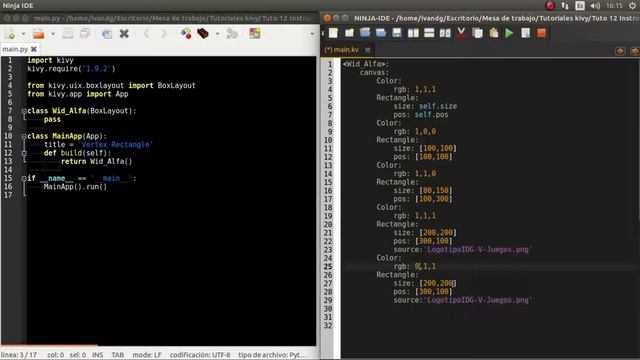Click the 'mode: LF' status entry
The width and height of the screenshot is (640, 360).
pos(147,355)
